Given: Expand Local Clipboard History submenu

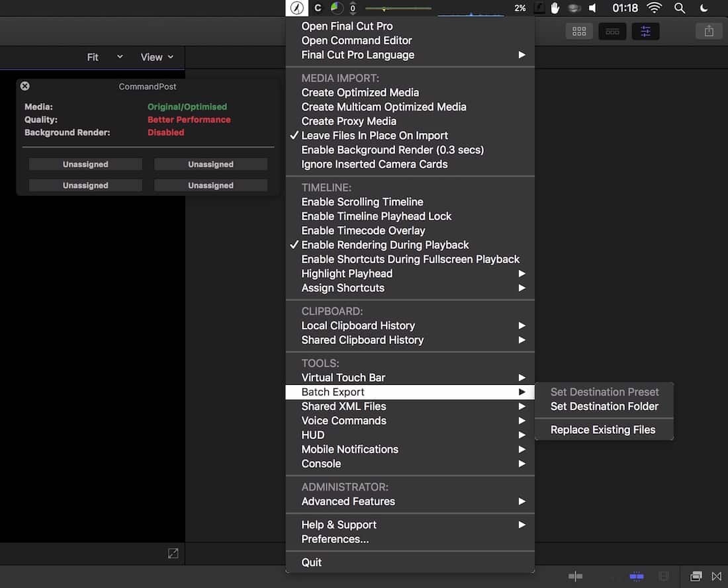Looking at the screenshot, I should pos(410,326).
